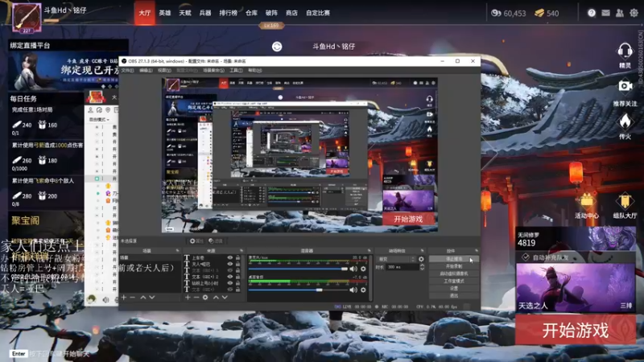The width and height of the screenshot is (644, 362).
Task: Move scene down with arrow
Action: (x=152, y=297)
